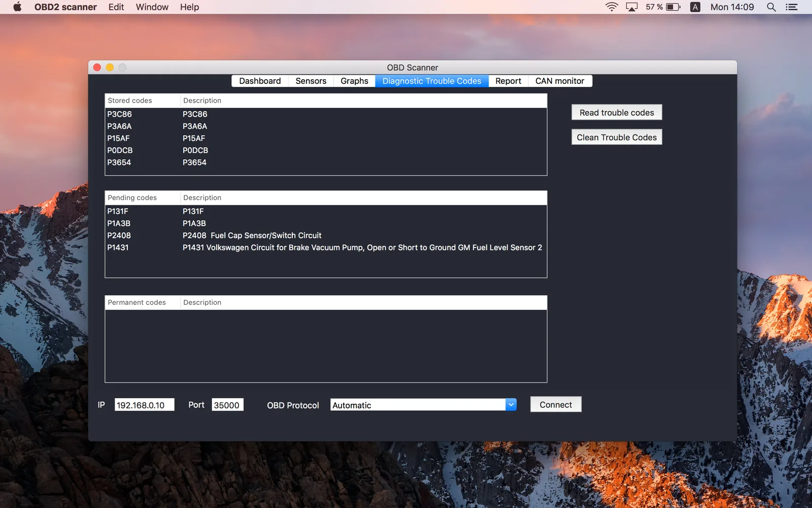Open the AirPlay display icon
The width and height of the screenshot is (812, 508).
tap(632, 7)
